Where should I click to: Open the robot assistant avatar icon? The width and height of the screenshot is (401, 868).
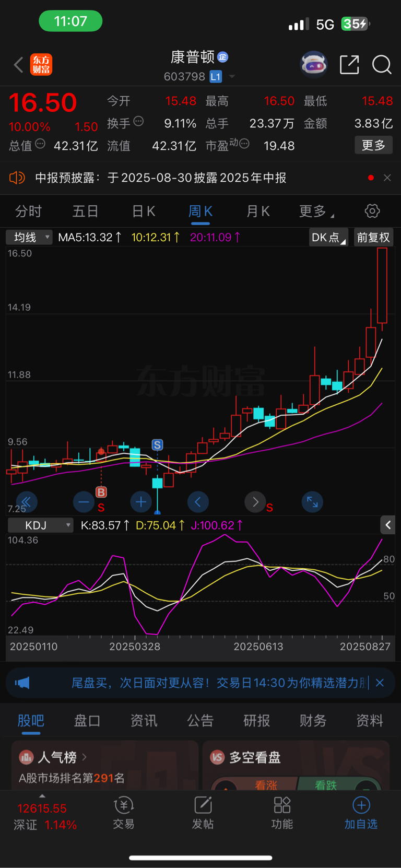[314, 65]
